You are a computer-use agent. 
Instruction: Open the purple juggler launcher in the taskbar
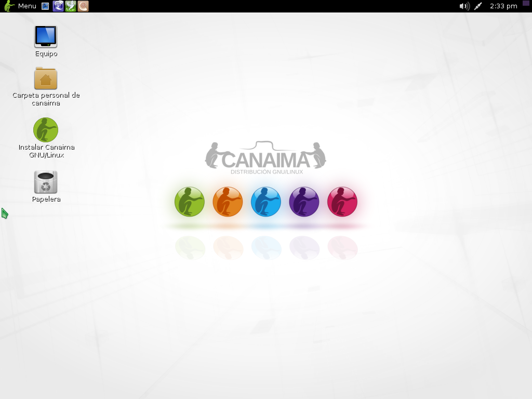tap(58, 6)
